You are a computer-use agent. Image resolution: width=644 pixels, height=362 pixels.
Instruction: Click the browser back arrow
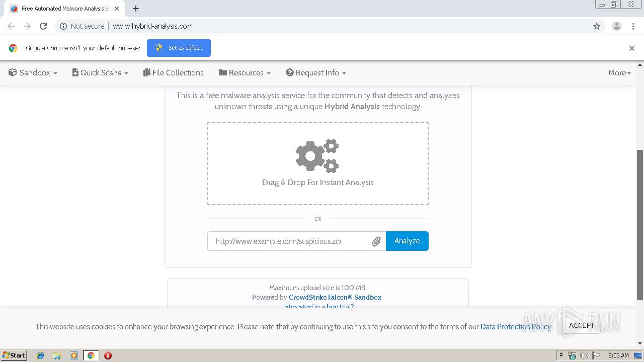pyautogui.click(x=11, y=26)
